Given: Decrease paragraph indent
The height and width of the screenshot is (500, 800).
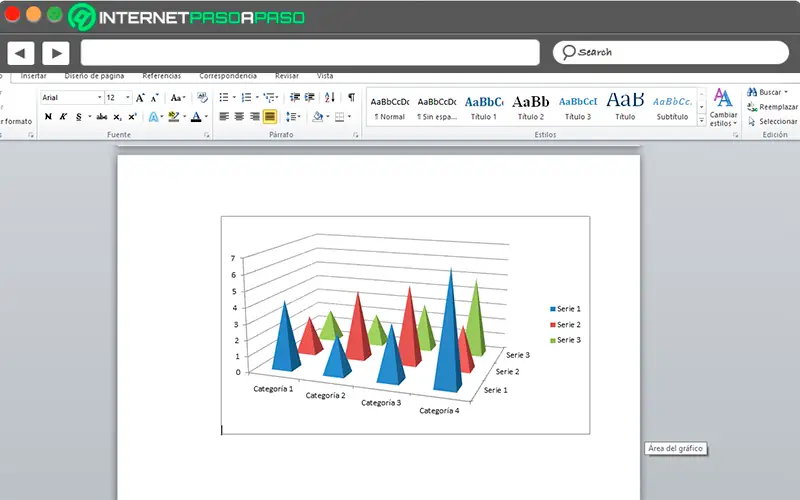Looking at the screenshot, I should 294,97.
